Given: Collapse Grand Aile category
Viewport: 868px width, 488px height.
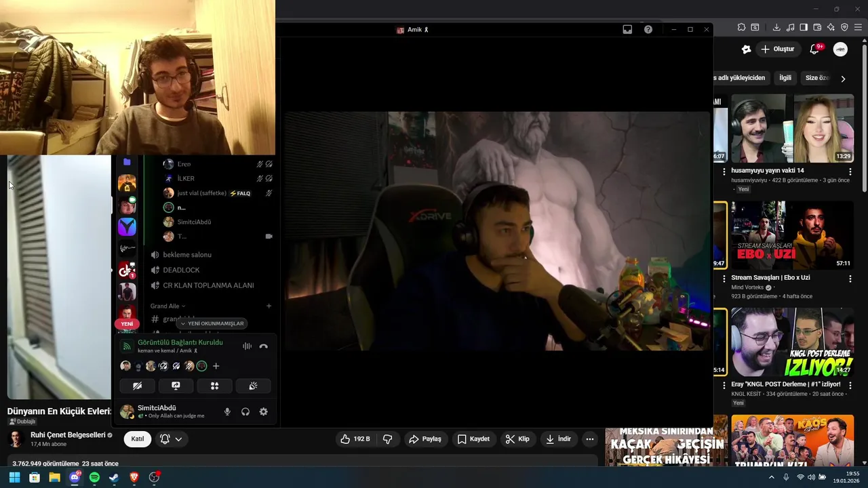Looking at the screenshot, I should [x=167, y=306].
